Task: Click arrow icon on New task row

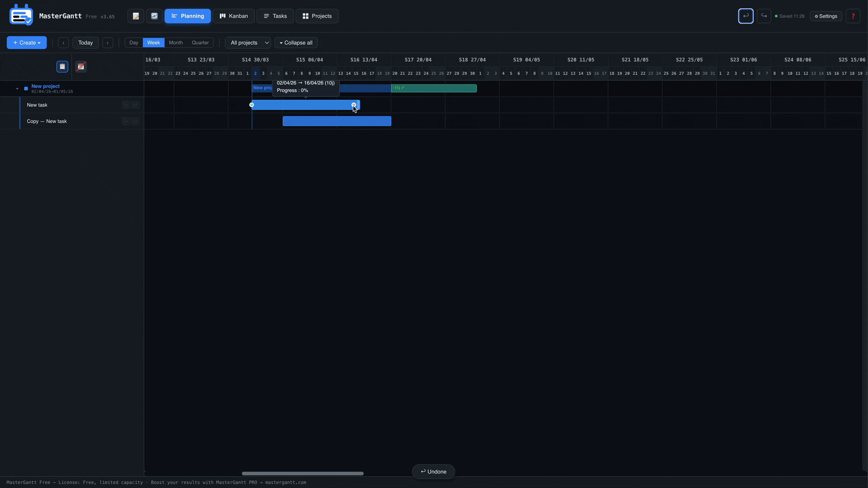Action: (126, 105)
